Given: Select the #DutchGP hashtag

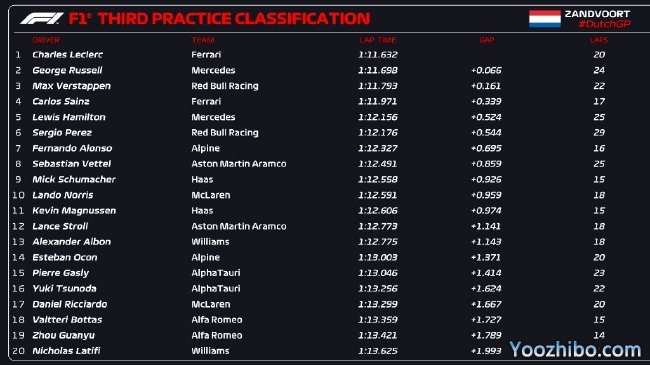Looking at the screenshot, I should [x=604, y=24].
